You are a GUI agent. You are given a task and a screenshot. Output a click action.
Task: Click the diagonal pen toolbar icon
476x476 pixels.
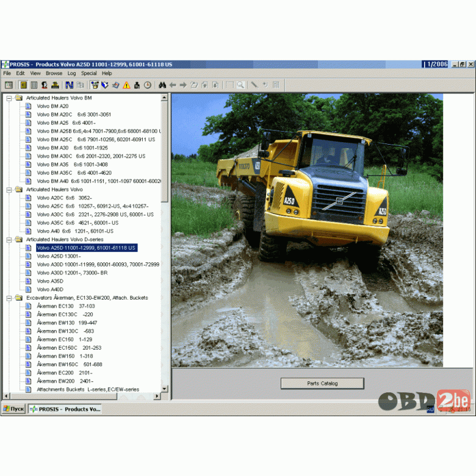click(254, 85)
